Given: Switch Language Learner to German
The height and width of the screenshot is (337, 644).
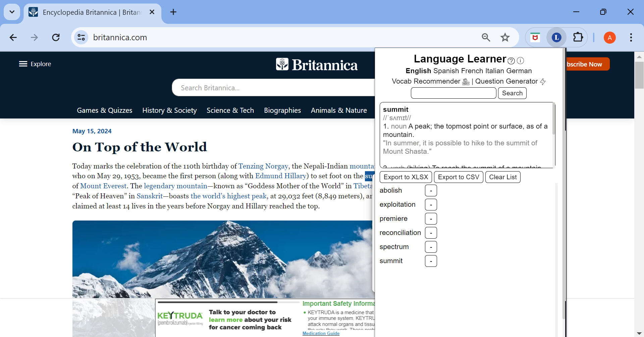Looking at the screenshot, I should (519, 71).
